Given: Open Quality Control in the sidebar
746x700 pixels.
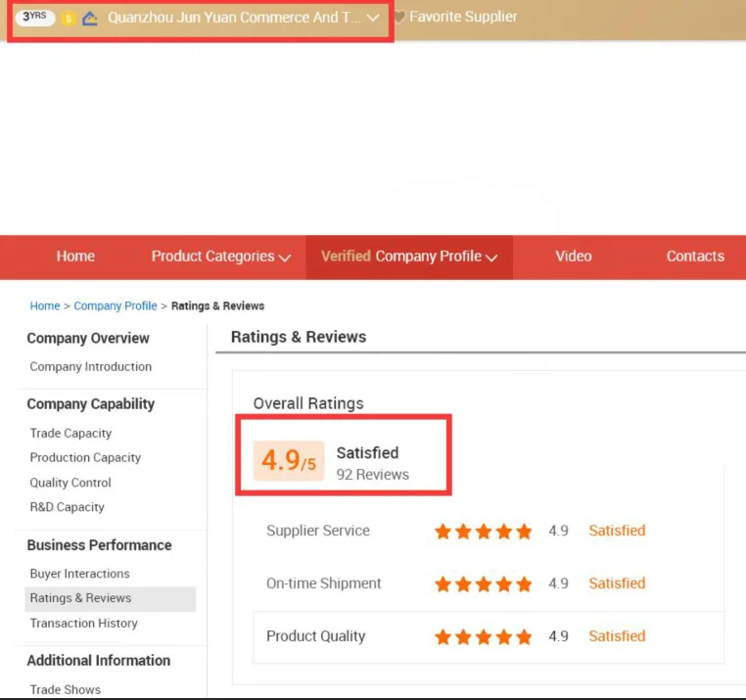Looking at the screenshot, I should 70,483.
